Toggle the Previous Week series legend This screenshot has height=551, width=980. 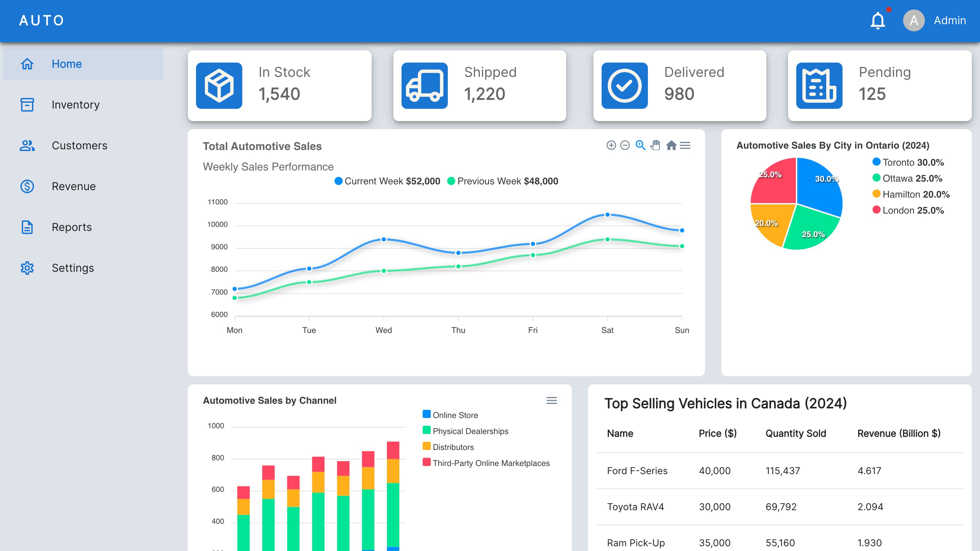pos(503,181)
